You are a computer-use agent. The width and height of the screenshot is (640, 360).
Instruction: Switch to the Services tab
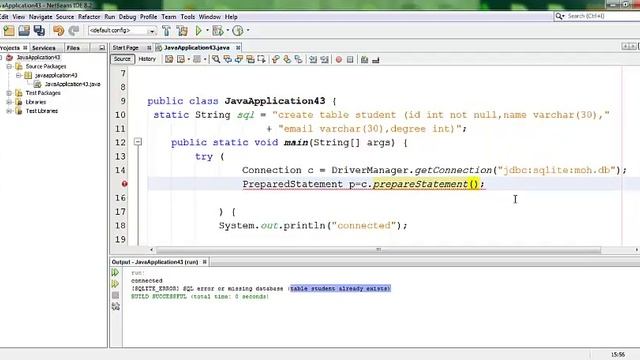tap(44, 48)
